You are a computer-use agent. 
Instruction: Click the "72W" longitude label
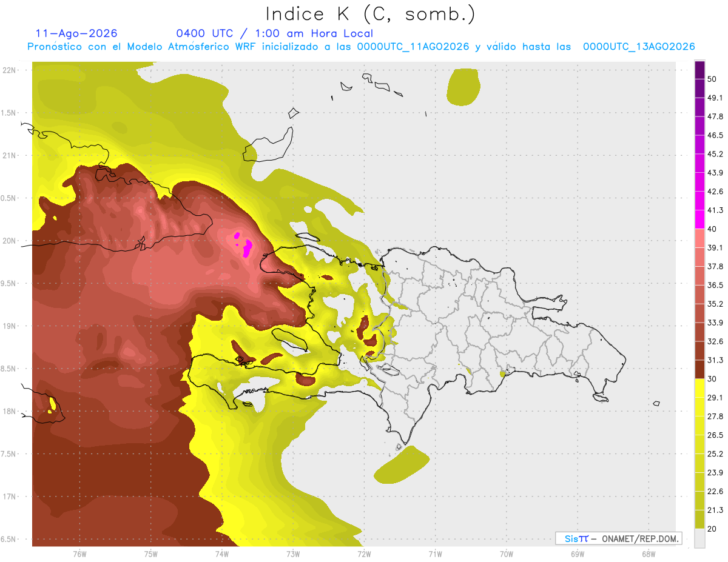tap(364, 554)
